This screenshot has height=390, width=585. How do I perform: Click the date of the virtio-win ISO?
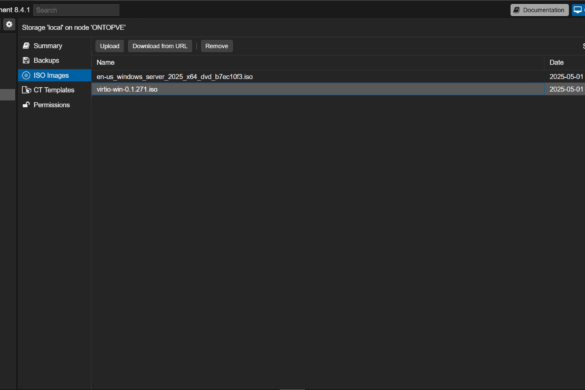point(566,89)
